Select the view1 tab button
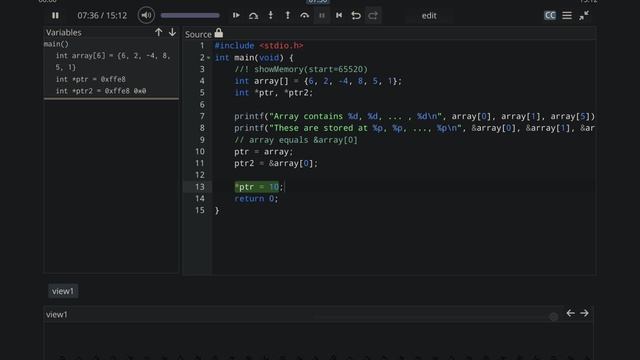The height and width of the screenshot is (360, 640). (x=63, y=291)
